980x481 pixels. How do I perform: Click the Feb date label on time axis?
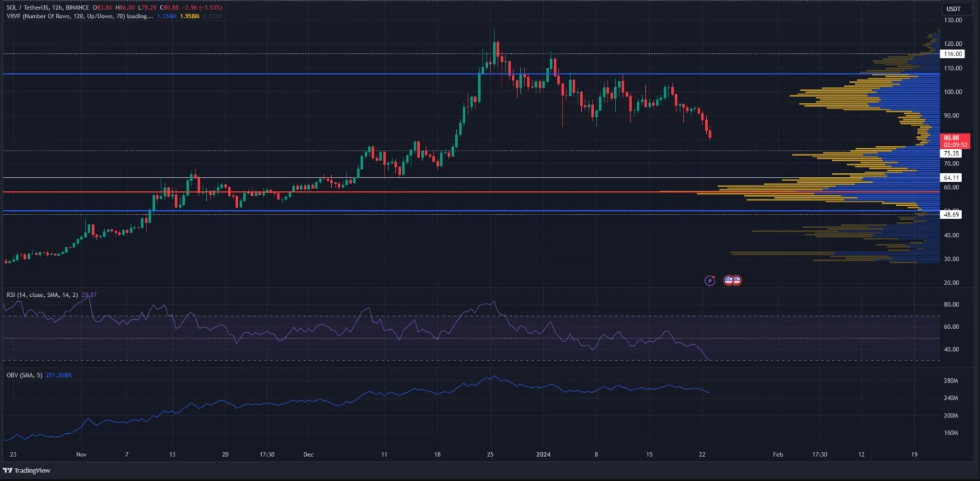click(x=777, y=455)
